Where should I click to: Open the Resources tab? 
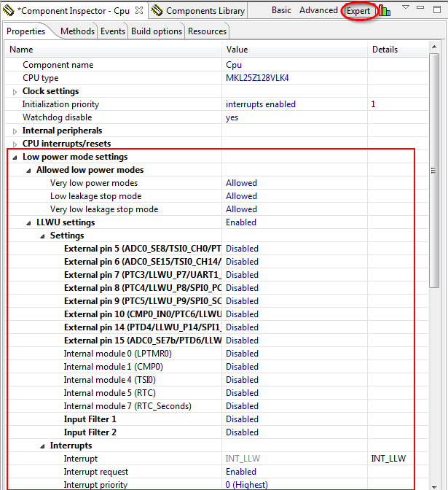pos(207,31)
